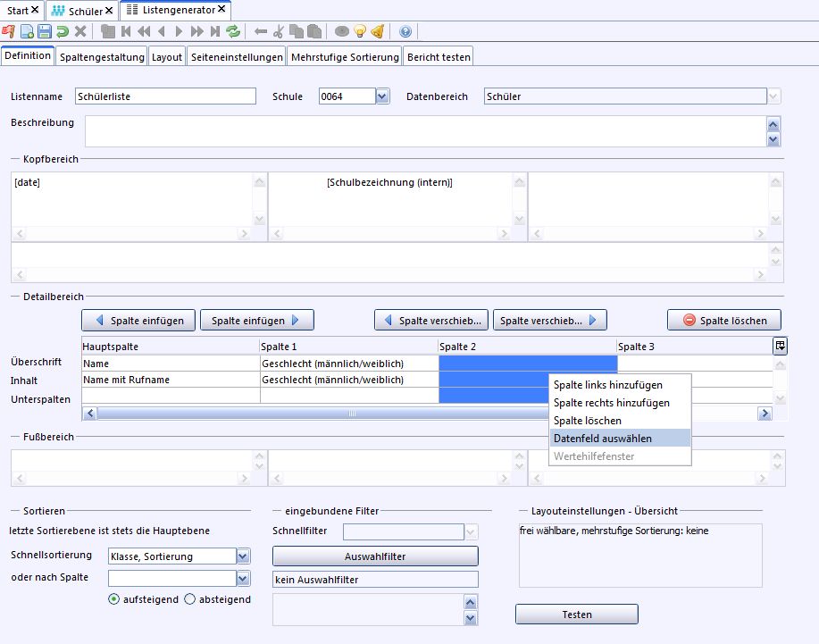Viewport: 819px width, 644px height.
Task: Jump to the first record
Action: point(126,32)
